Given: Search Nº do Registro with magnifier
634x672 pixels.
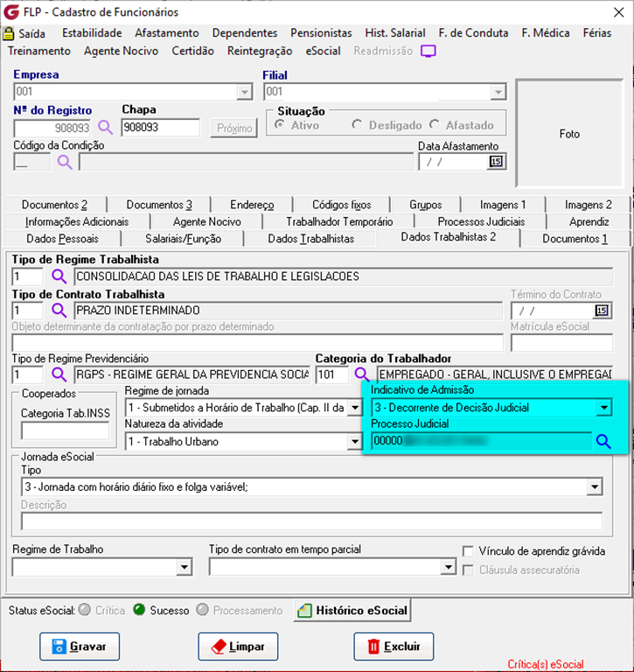Looking at the screenshot, I should tap(105, 127).
